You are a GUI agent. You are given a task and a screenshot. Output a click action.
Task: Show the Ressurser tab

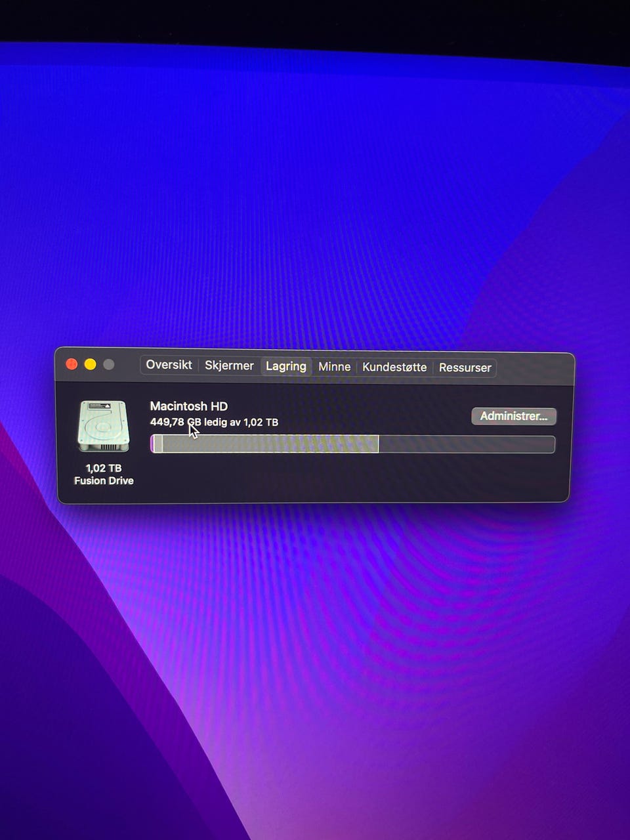[x=465, y=367]
